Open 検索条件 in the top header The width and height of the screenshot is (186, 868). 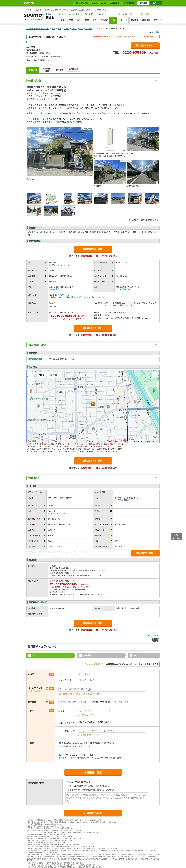point(115,3)
